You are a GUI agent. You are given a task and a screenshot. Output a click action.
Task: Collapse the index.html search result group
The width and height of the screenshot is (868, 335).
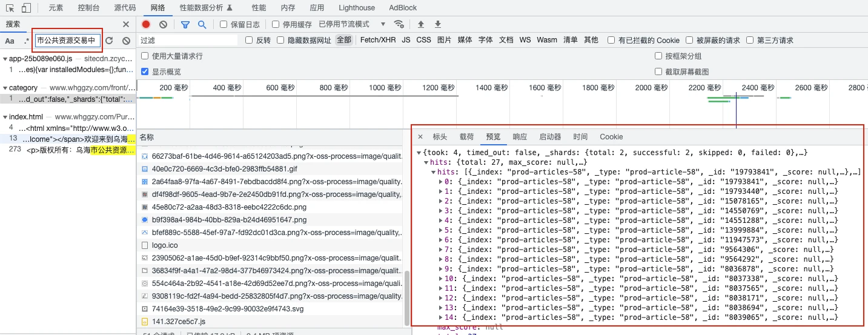(x=5, y=117)
